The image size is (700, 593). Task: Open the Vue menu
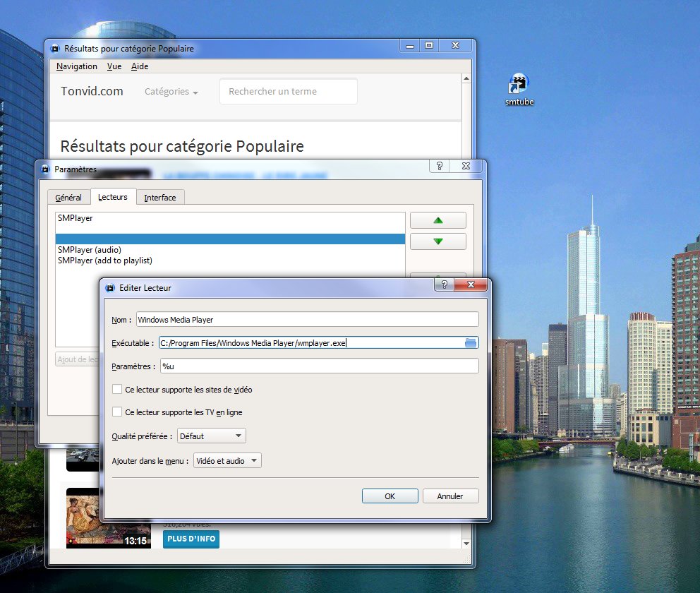[x=114, y=66]
